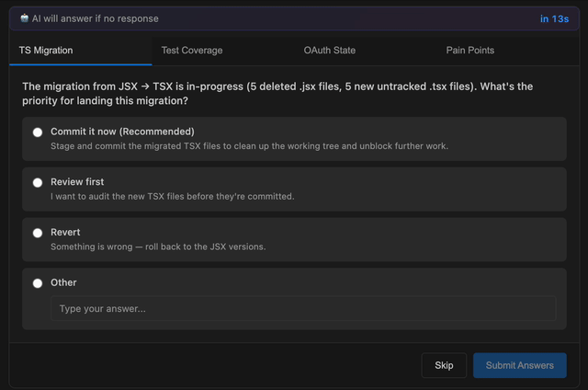Screen dimensions: 588x390
Task: Click the 'Commit it now (Recommended)' label text
Action: coord(122,132)
